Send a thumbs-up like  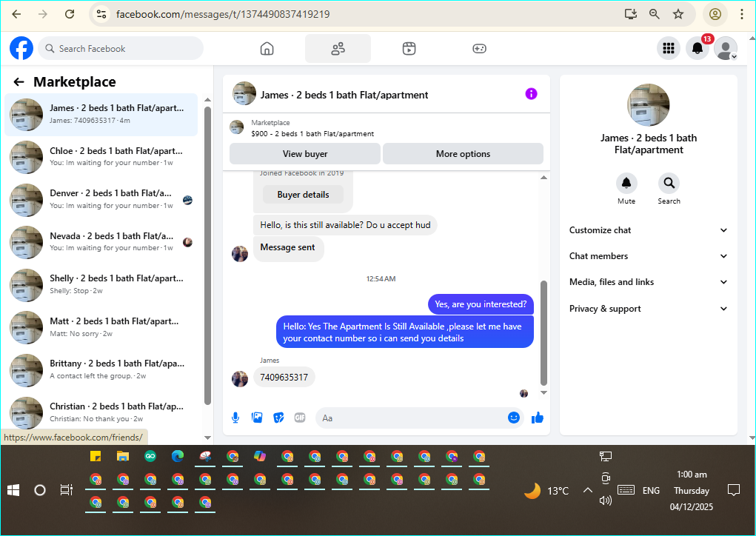(x=538, y=418)
